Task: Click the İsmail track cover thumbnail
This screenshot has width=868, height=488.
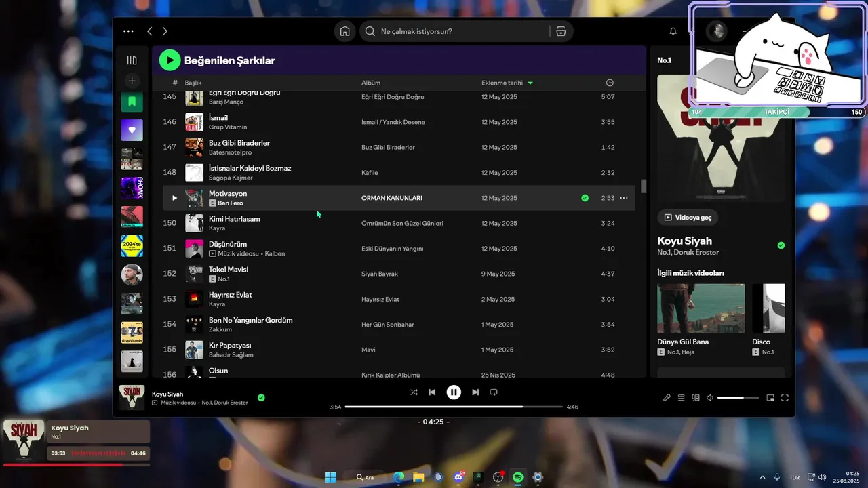Action: pos(195,122)
